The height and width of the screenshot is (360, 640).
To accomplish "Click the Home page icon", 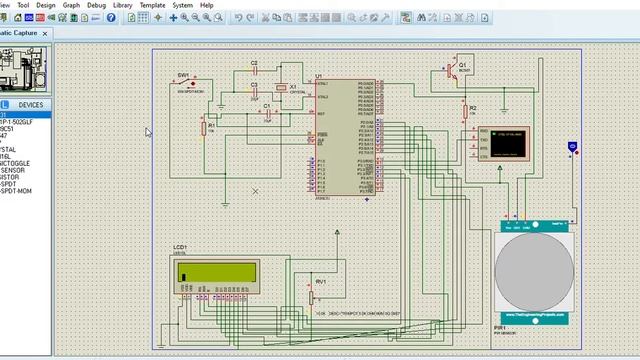I will [x=18, y=18].
